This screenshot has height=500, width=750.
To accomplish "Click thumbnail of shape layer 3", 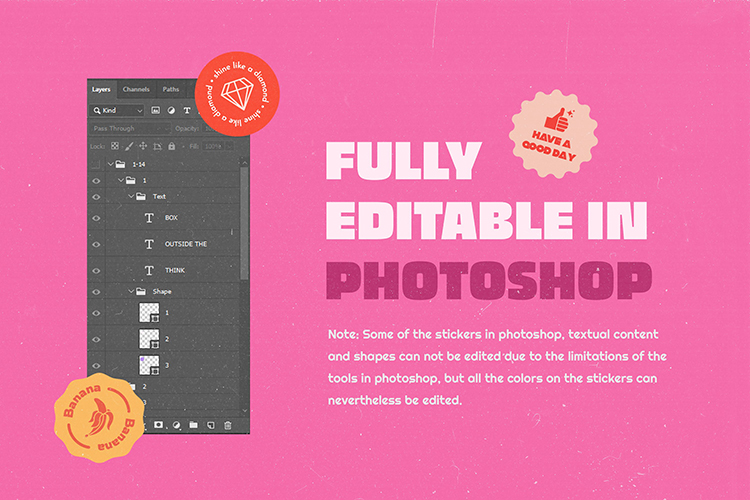I will (149, 366).
